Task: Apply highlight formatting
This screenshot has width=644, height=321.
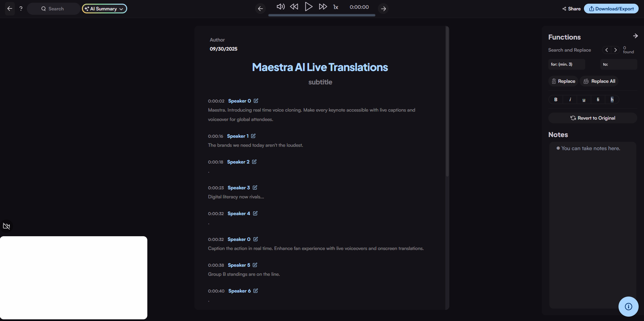Action: point(612,100)
